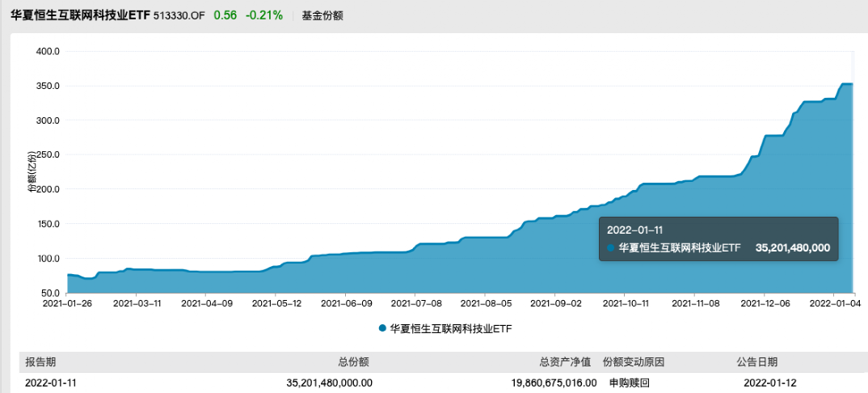Click x-axis label 2021-12-06
The image size is (868, 393).
coord(764,303)
